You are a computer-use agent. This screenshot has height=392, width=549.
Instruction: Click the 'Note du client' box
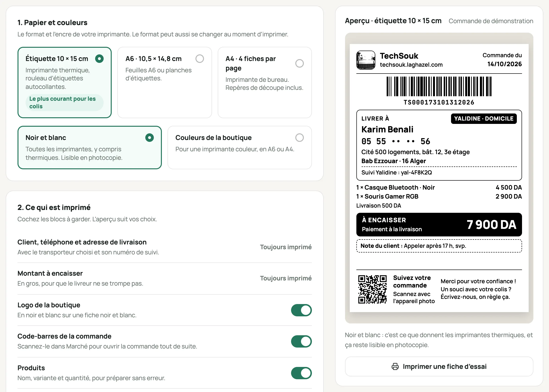point(439,246)
